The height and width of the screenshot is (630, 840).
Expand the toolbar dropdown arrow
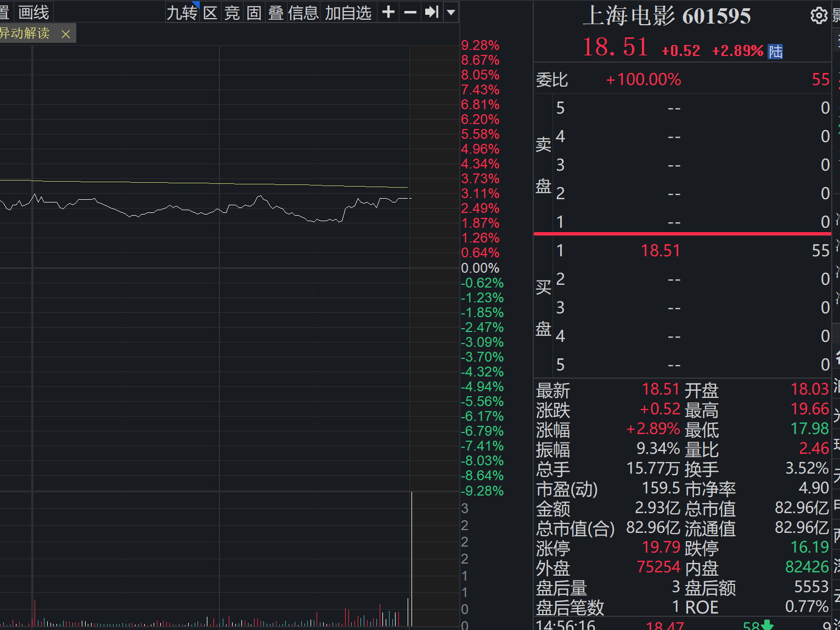coord(451,12)
